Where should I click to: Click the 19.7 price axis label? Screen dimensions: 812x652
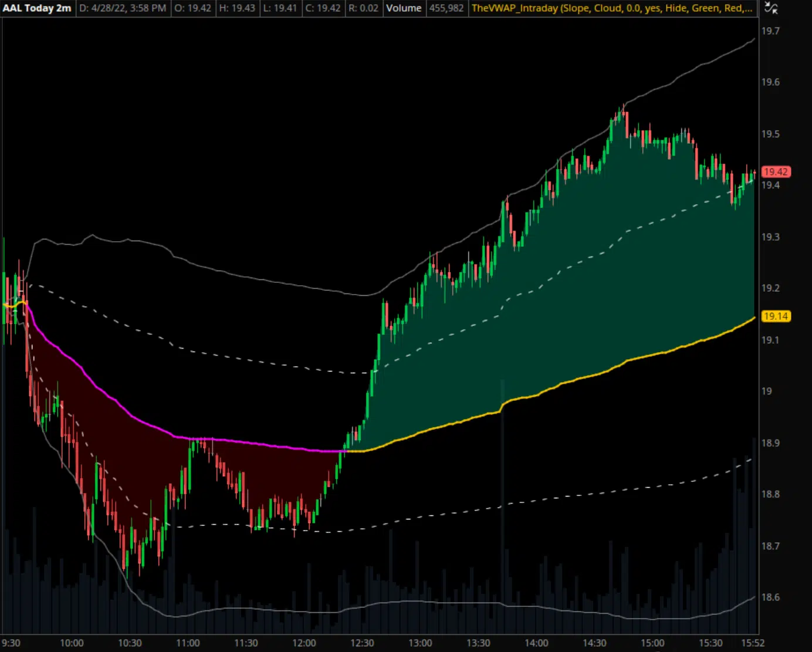(x=770, y=31)
